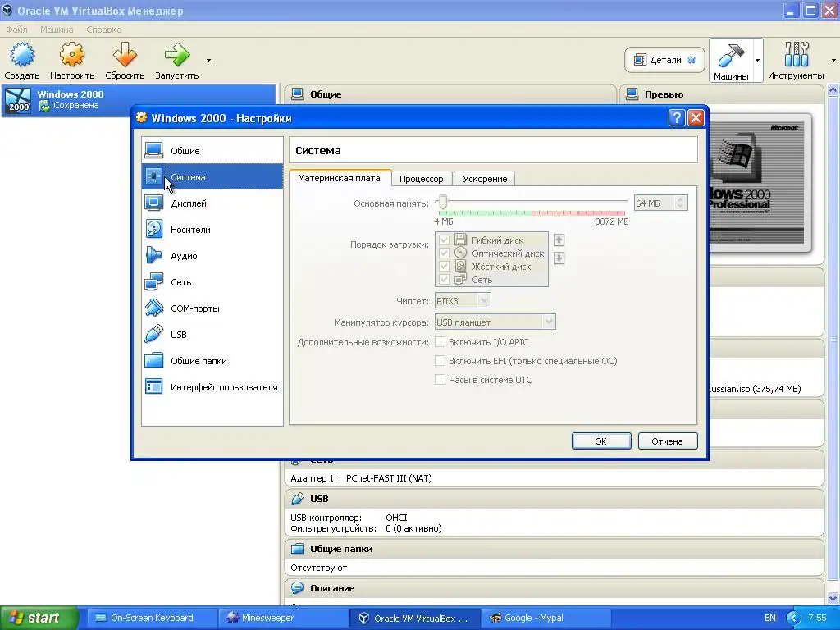Open the Общие settings category
The height and width of the screenshot is (630, 840).
[212, 151]
